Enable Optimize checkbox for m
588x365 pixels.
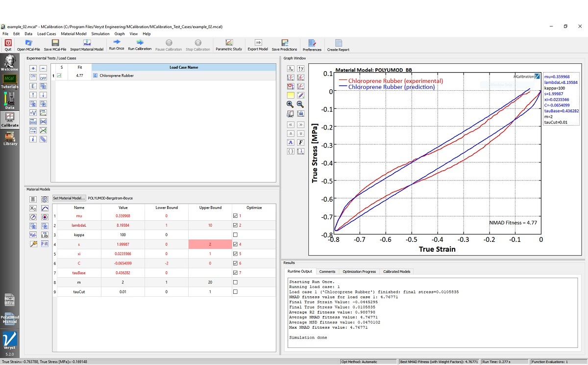pos(236,282)
